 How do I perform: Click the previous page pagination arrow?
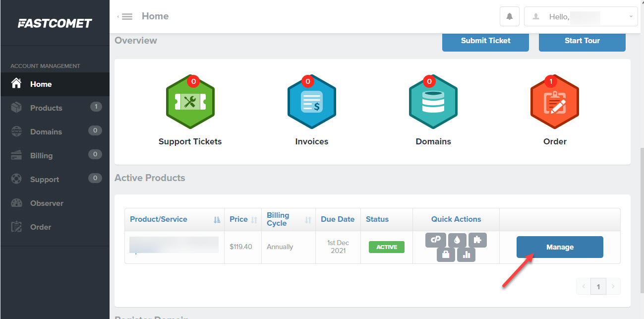coord(584,287)
